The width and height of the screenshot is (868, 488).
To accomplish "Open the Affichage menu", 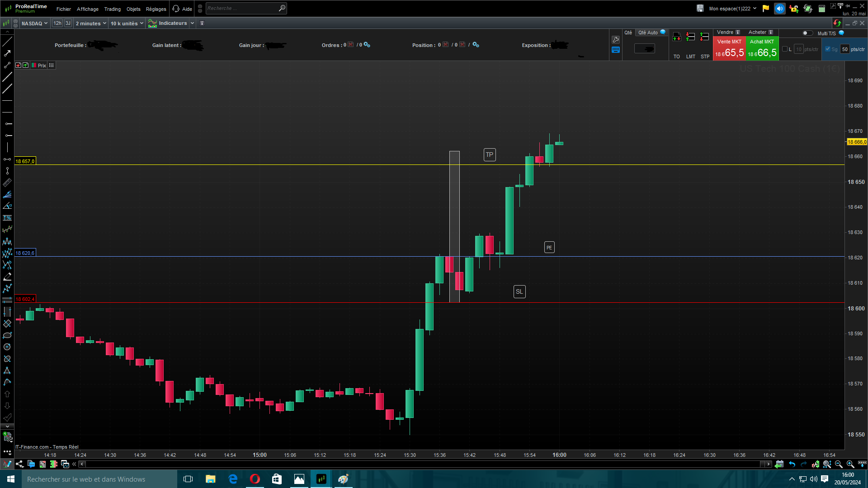I will pyautogui.click(x=87, y=9).
